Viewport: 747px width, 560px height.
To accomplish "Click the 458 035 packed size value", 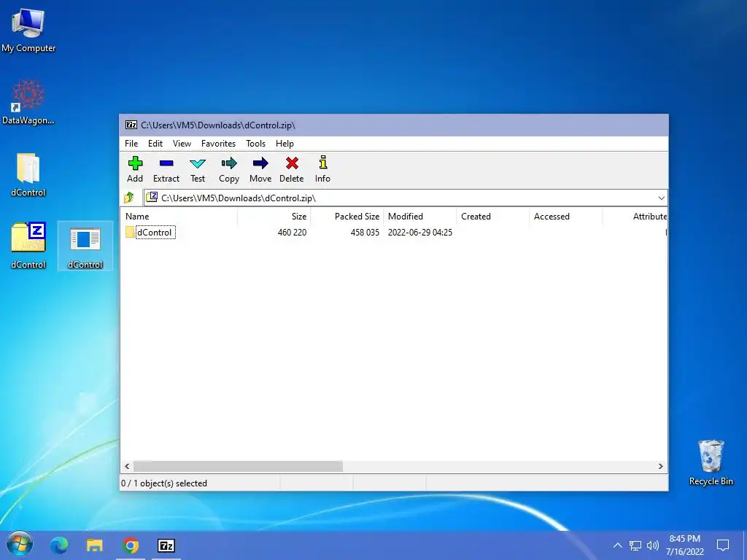I will click(365, 233).
